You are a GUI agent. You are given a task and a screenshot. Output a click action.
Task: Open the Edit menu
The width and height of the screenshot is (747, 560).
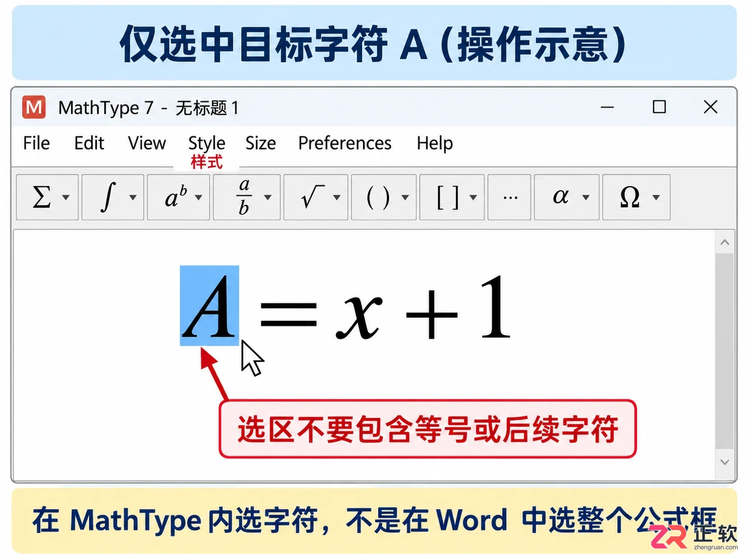(x=89, y=143)
